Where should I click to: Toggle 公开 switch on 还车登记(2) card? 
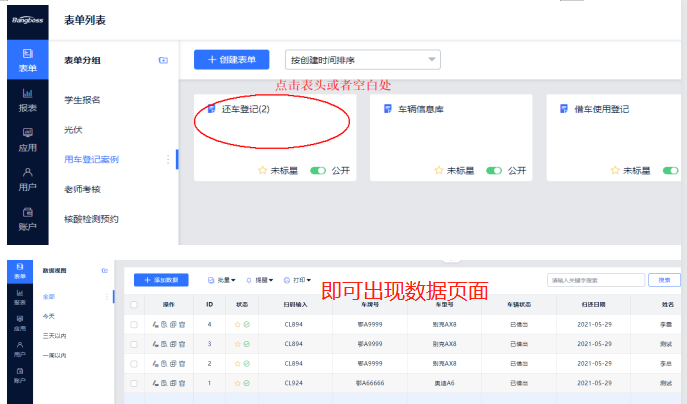pos(318,171)
